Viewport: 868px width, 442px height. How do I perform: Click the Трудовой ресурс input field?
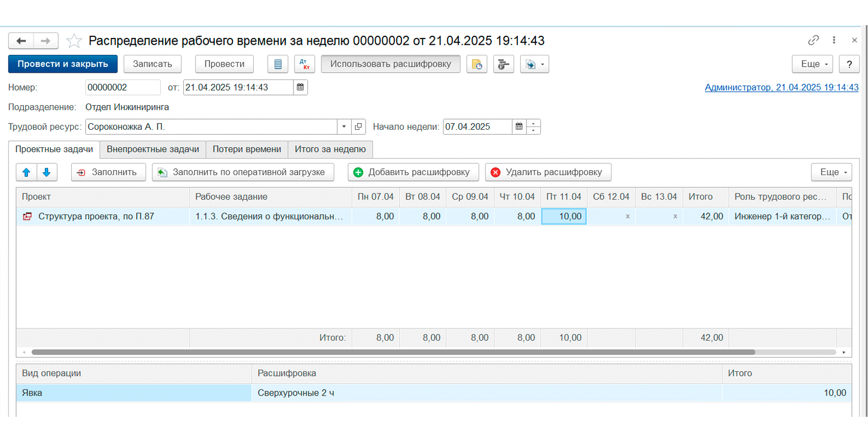click(x=211, y=126)
